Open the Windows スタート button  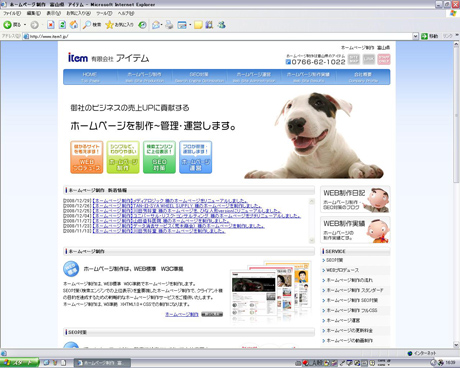pos(19,363)
